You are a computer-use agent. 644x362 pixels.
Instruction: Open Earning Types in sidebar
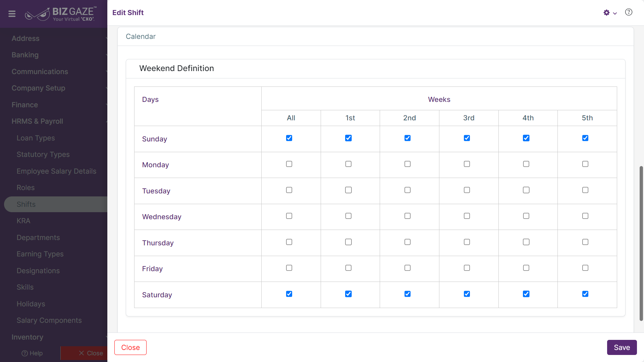pos(40,254)
